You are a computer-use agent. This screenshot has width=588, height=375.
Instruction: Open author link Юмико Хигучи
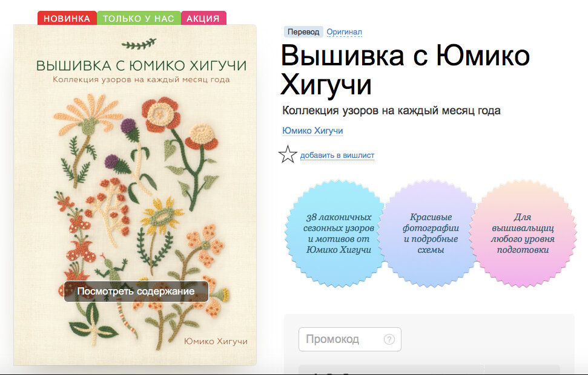point(312,131)
